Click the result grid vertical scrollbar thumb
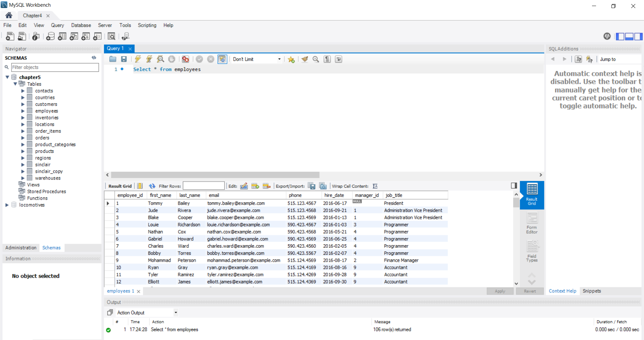644x340 pixels. pos(516,203)
